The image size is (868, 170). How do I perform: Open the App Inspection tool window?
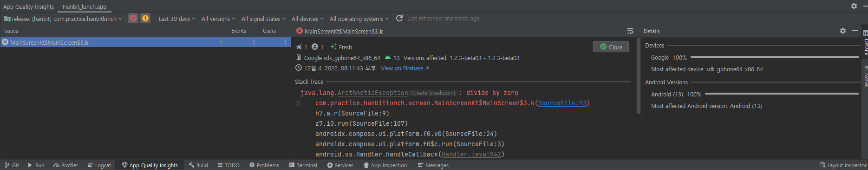click(x=385, y=165)
